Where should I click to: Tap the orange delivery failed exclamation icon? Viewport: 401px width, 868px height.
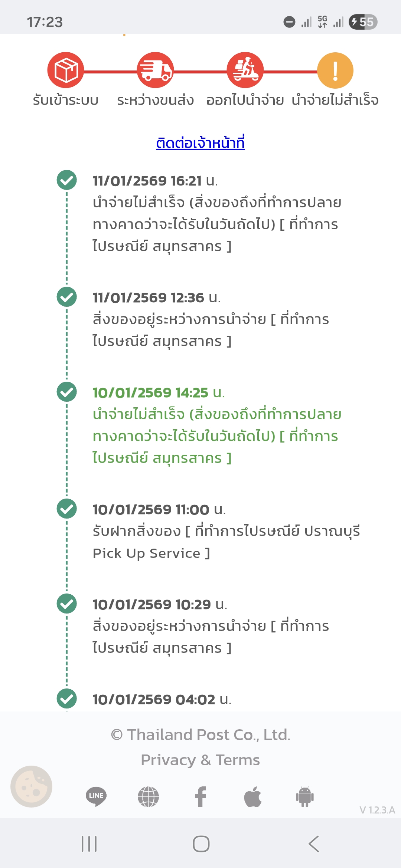tap(335, 70)
